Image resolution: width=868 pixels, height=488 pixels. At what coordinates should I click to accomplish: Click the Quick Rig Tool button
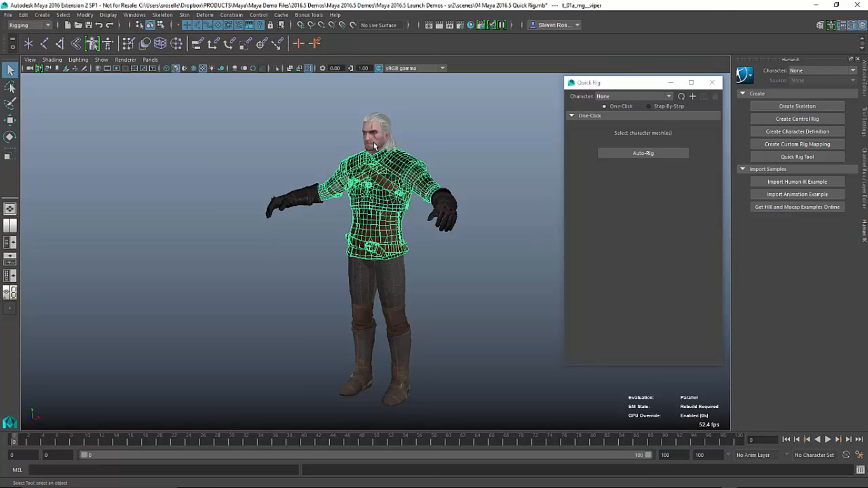pos(797,157)
